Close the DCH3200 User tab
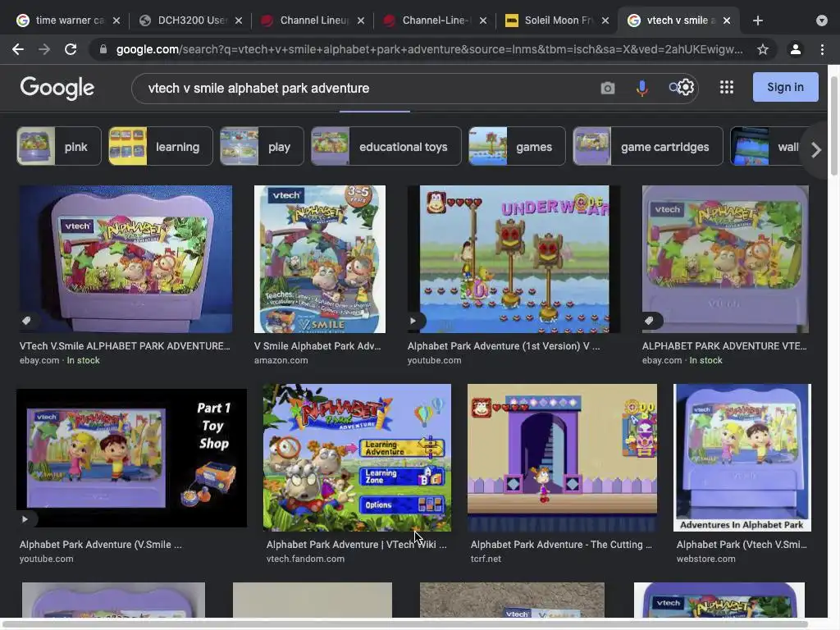The height and width of the screenshot is (630, 840). (239, 21)
